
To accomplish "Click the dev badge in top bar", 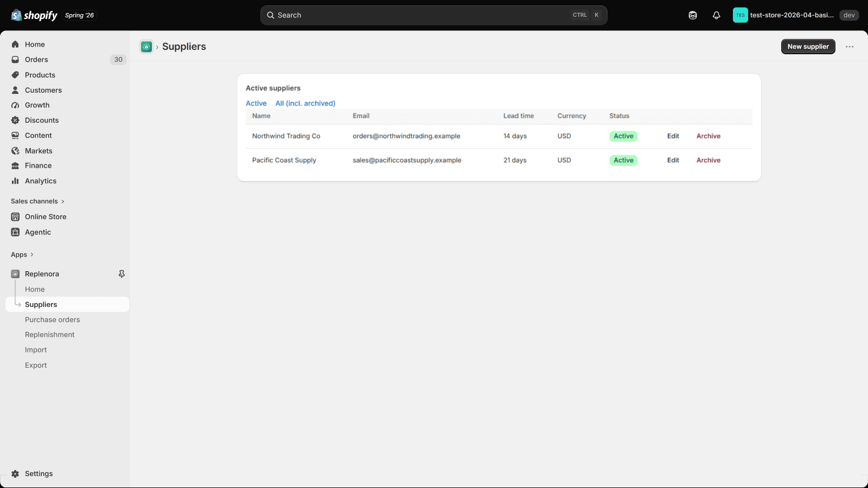I will click(x=849, y=15).
